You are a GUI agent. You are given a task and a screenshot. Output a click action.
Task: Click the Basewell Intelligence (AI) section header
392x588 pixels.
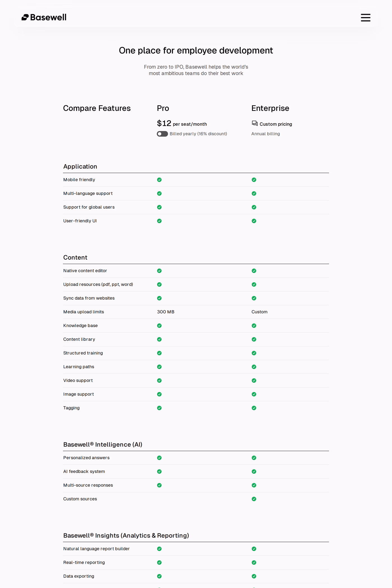click(103, 445)
